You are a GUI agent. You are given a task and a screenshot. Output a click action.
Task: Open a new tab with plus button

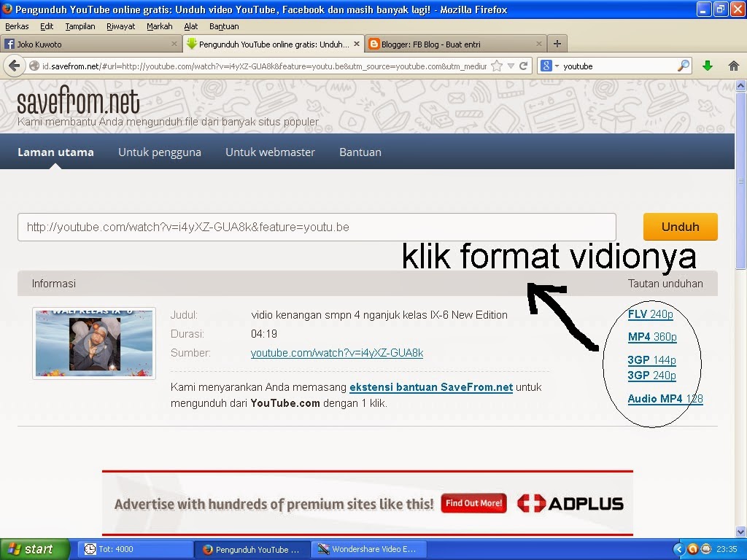click(x=557, y=44)
